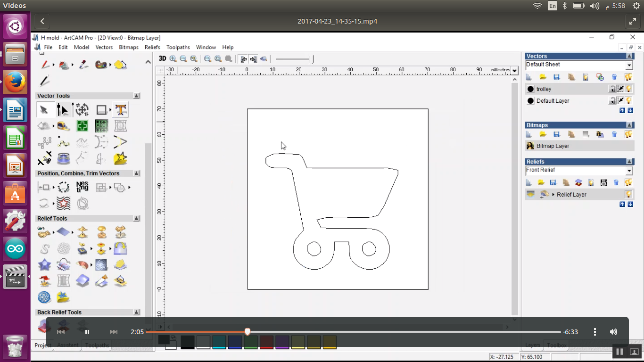This screenshot has height=362, width=644.
Task: Open the yellow folder-with-star vector library icon
Action: coord(121,158)
